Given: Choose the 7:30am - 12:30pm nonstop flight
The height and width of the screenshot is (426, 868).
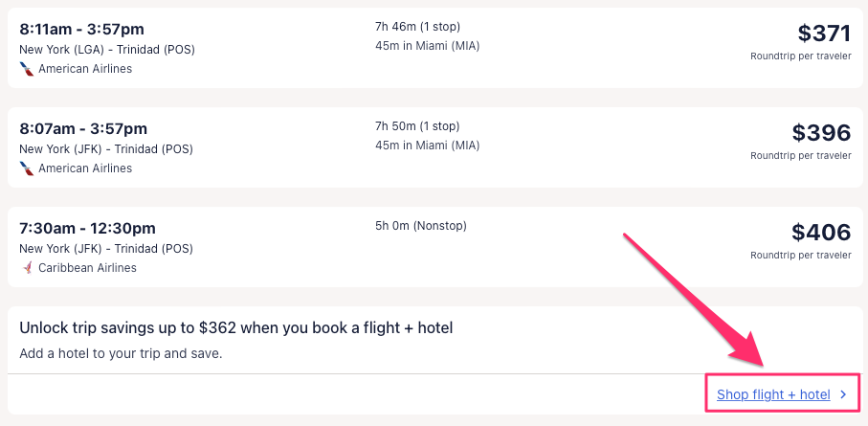Looking at the screenshot, I should click(88, 228).
